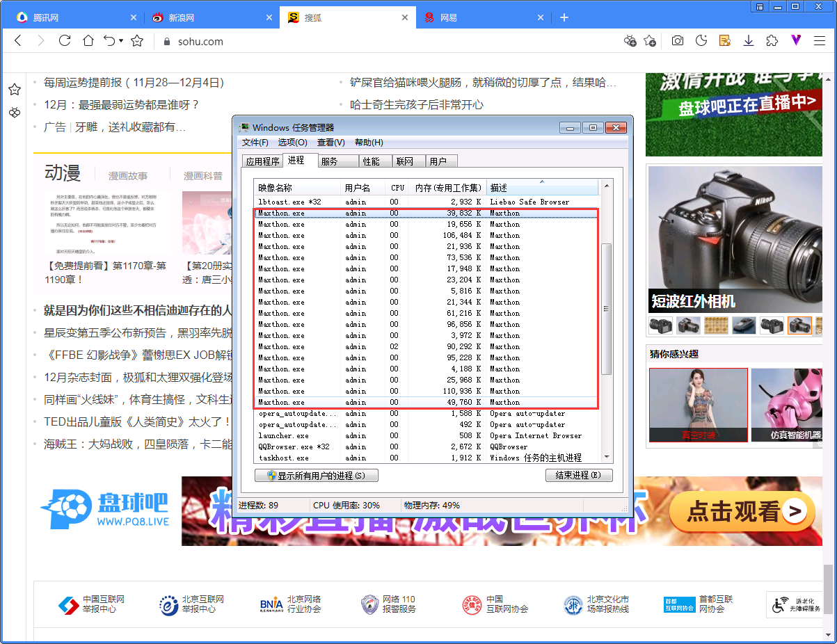Close the 腾讯网 browser tab

tap(134, 17)
